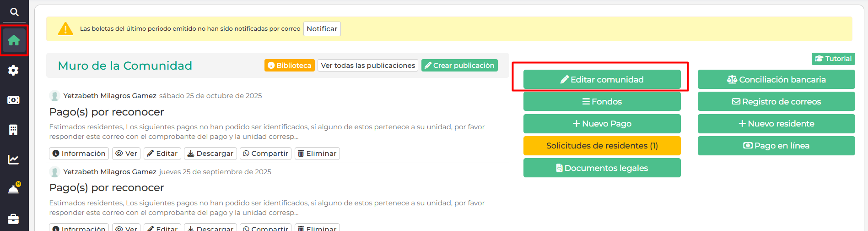Click Crear publicación button

459,66
